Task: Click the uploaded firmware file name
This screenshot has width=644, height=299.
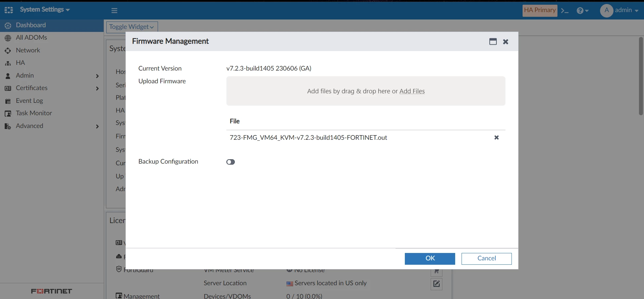Action: 308,138
